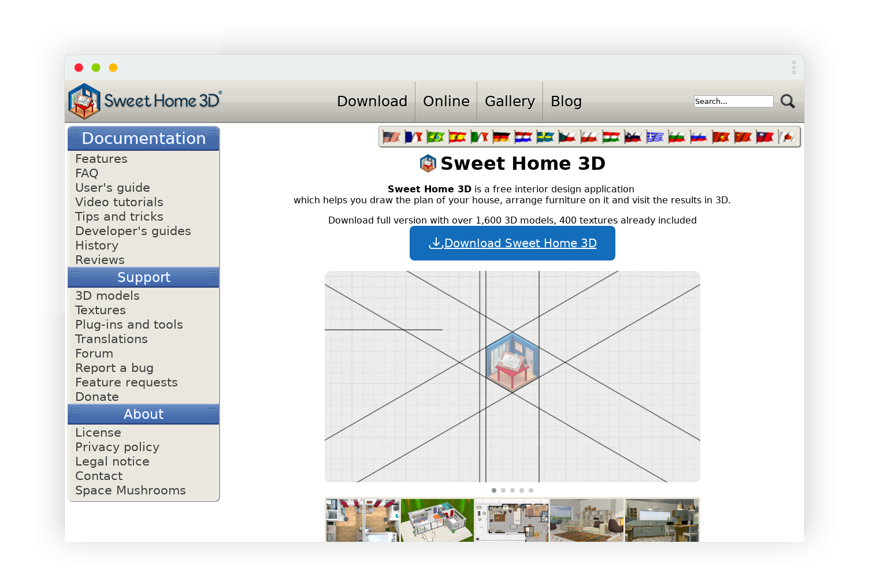Open the Legal notice link

click(x=112, y=462)
